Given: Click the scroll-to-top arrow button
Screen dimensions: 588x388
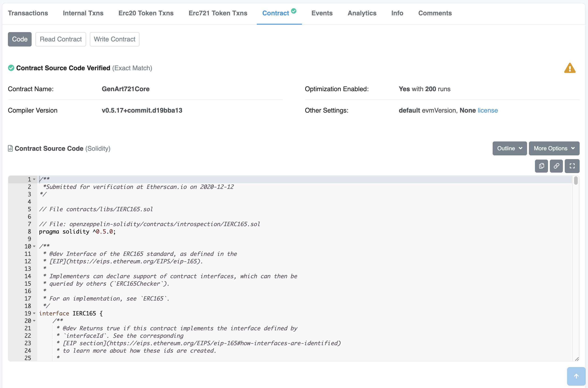Looking at the screenshot, I should pos(576,376).
